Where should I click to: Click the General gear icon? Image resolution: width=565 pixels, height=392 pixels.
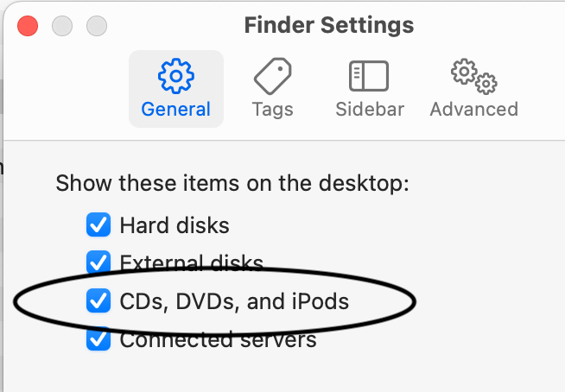click(x=176, y=77)
